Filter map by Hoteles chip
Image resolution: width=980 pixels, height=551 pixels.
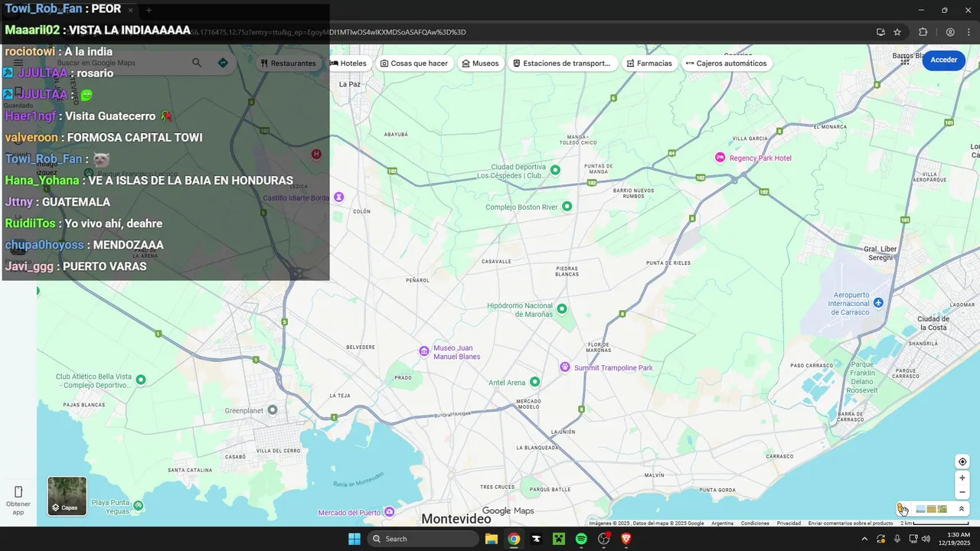click(348, 64)
